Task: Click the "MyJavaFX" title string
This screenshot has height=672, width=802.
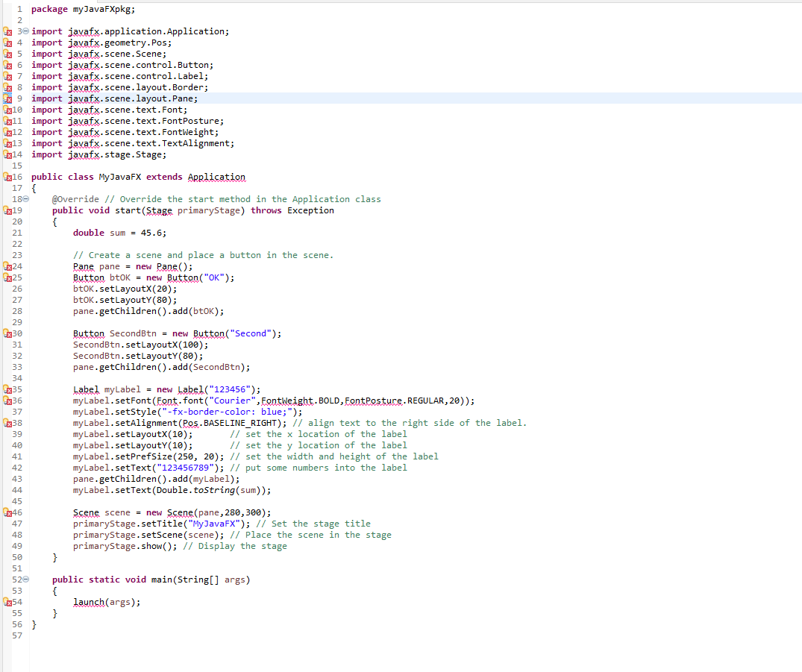Action: pyautogui.click(x=214, y=524)
